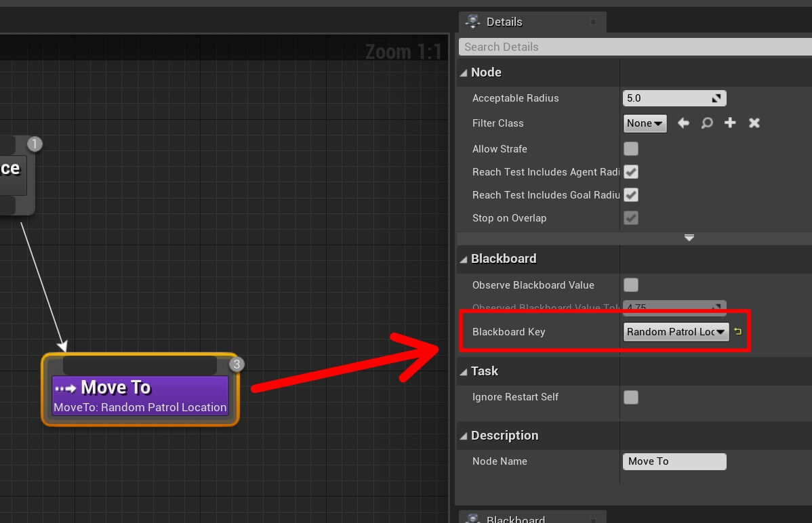The height and width of the screenshot is (523, 812).
Task: Click the behavior tree icon on the Details tab
Action: pos(473,22)
